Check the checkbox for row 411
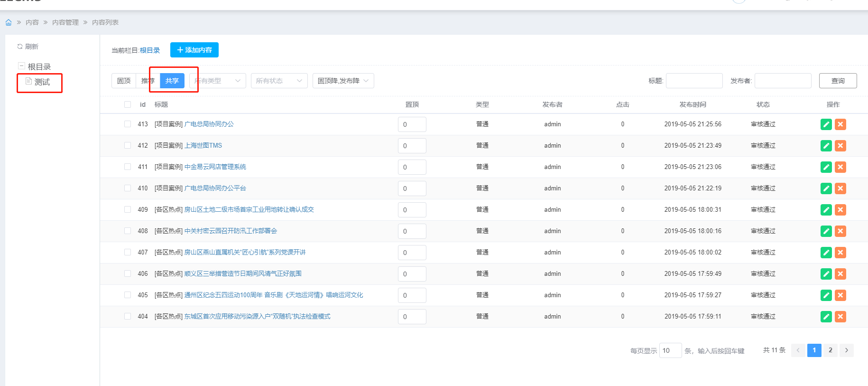The image size is (868, 386). pos(128,167)
